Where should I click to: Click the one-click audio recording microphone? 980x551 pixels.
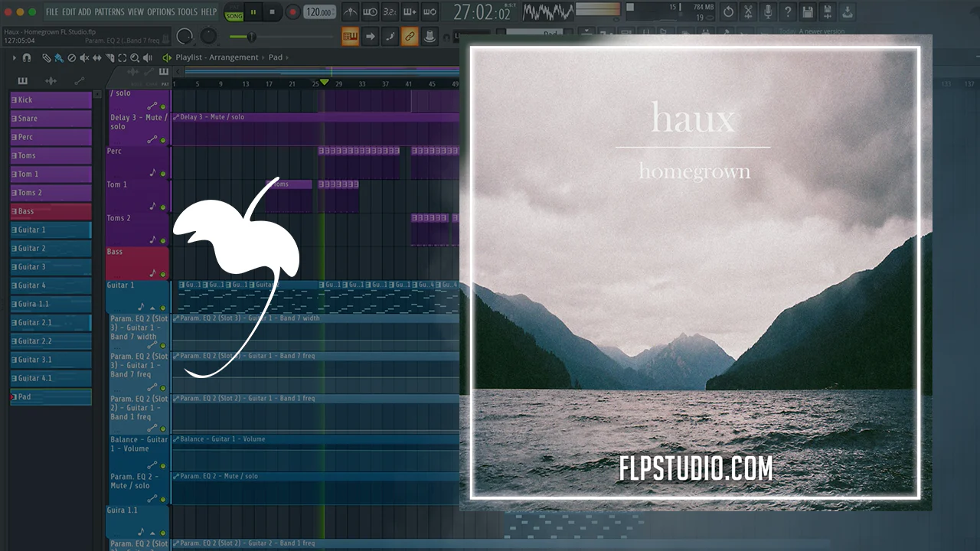tap(768, 12)
